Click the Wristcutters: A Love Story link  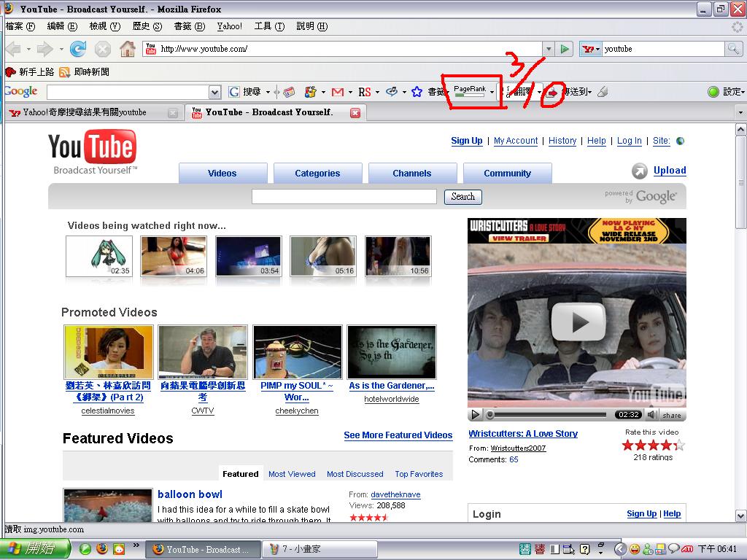pos(523,434)
